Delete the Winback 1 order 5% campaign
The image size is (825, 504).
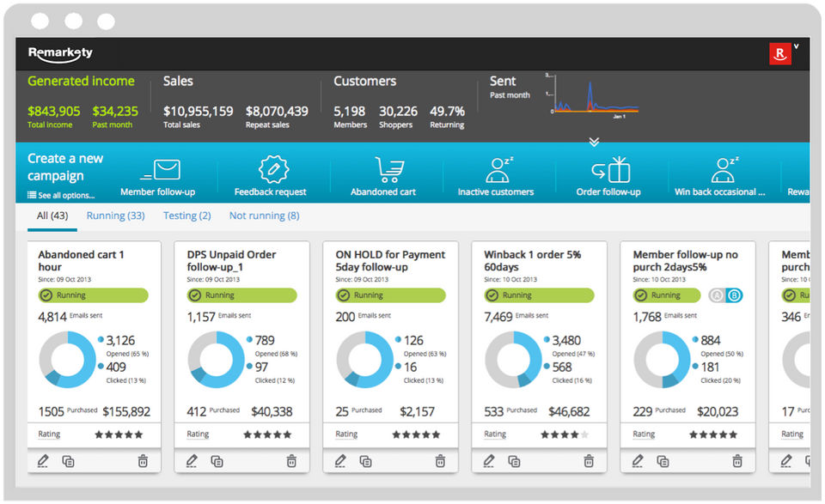589,461
